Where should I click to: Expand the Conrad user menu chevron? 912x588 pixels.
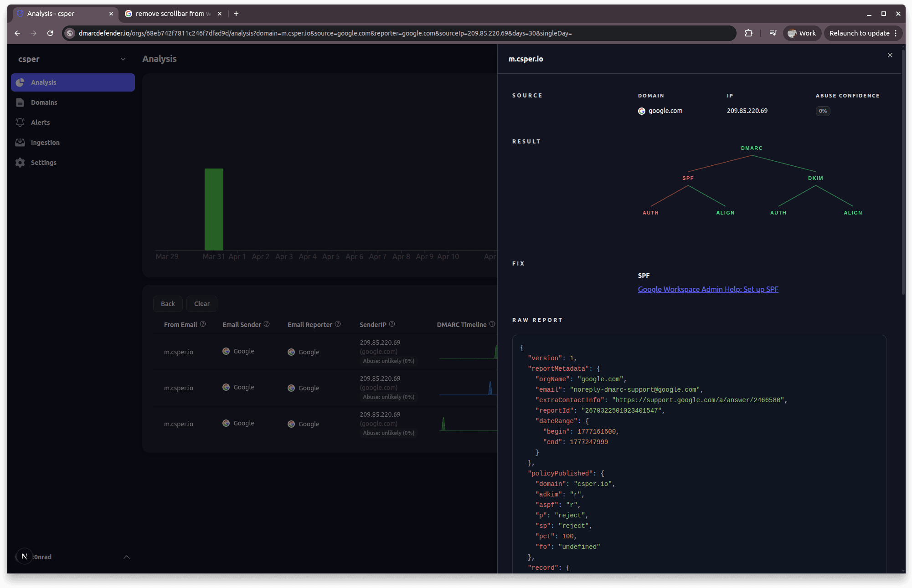coord(127,557)
